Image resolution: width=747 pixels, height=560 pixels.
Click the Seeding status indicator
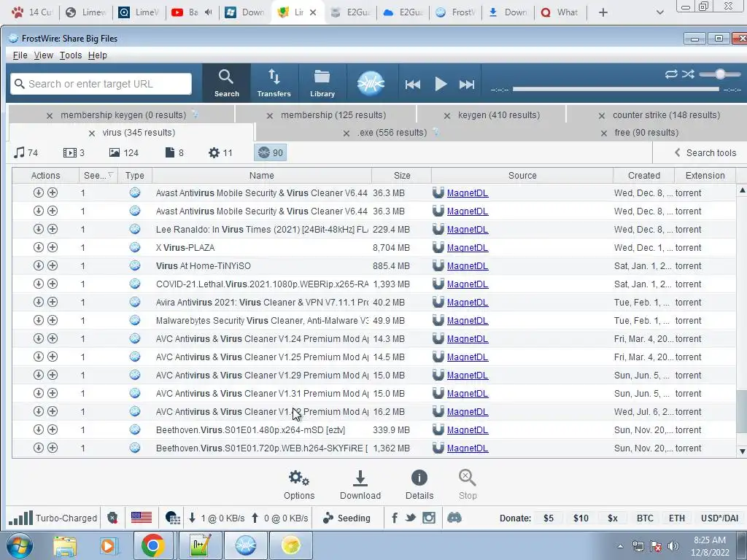(347, 518)
